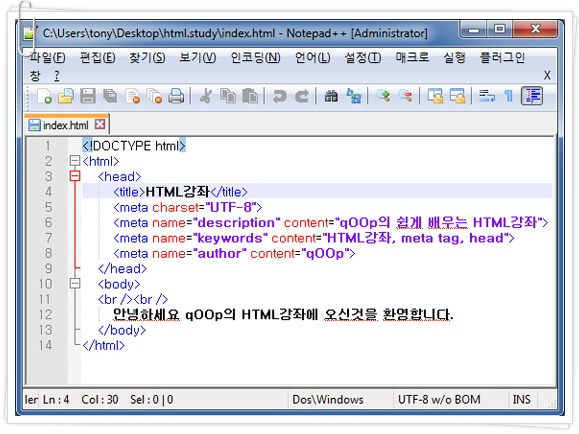Toggle word wrap toolbar icon

pos(487,96)
